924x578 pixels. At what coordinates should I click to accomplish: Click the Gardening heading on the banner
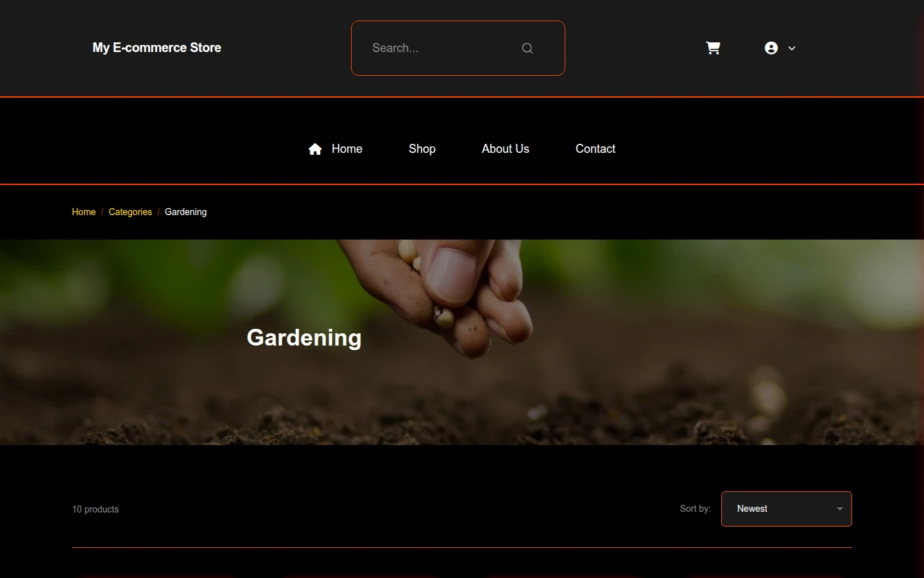(304, 338)
